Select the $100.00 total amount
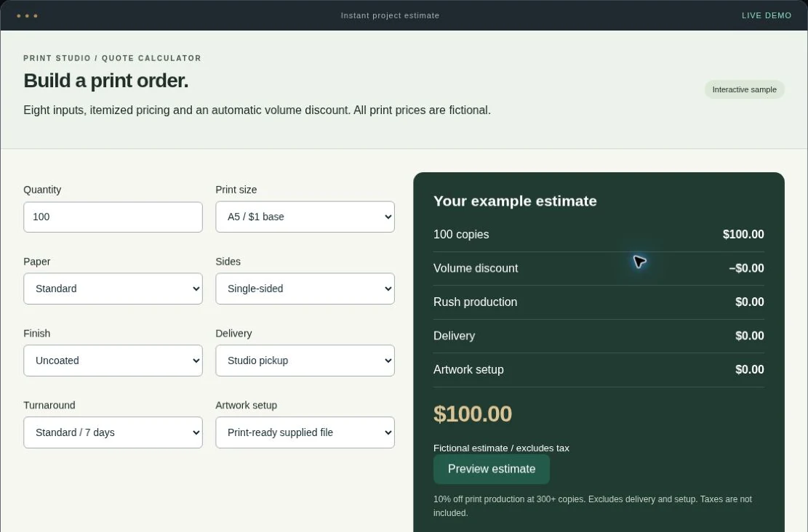Screen dimensions: 808x532 tap(473, 414)
